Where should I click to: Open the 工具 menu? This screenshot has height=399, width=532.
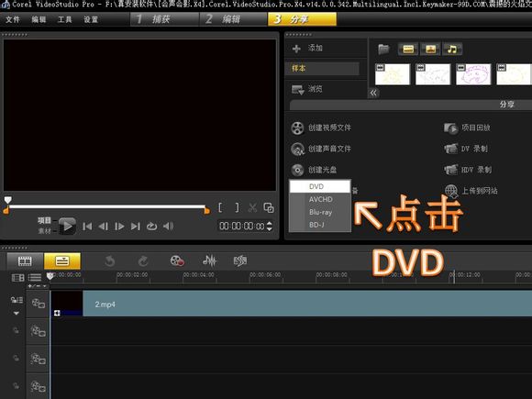point(65,19)
